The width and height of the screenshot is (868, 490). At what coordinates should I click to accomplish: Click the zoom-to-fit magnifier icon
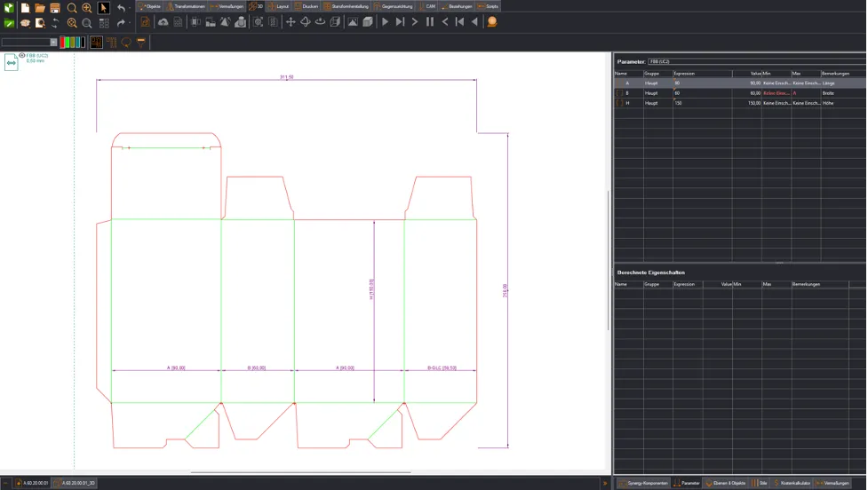coord(72,23)
